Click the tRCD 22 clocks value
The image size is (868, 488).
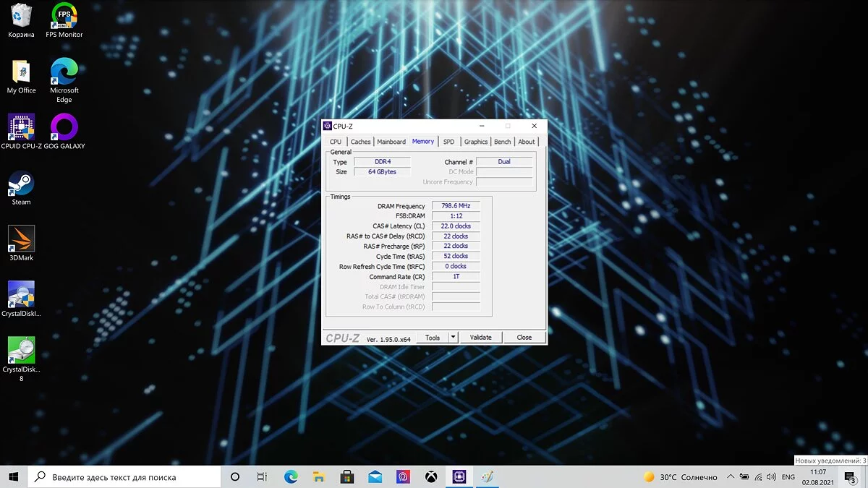(x=456, y=236)
